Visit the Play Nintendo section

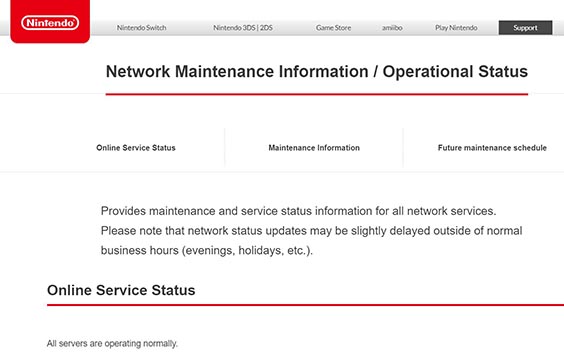point(456,28)
